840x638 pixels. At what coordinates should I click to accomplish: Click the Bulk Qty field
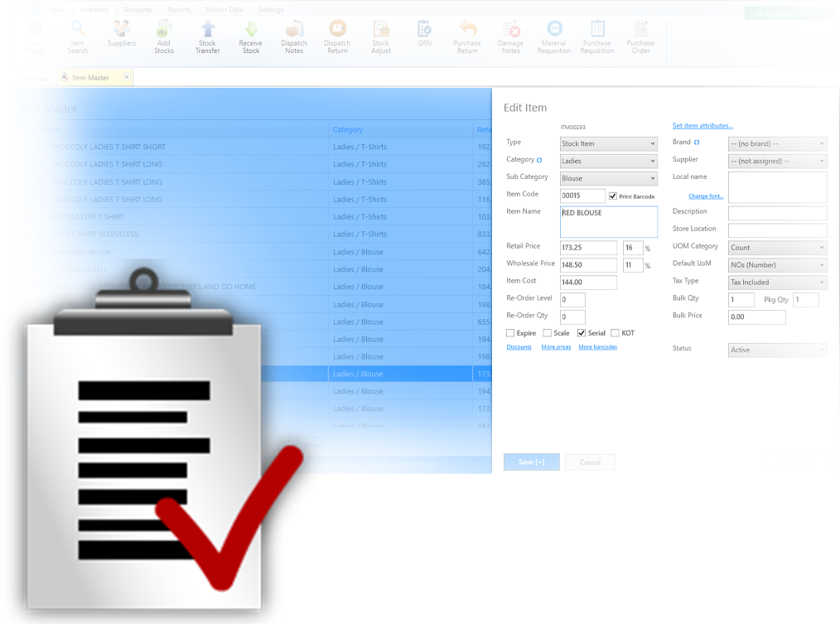click(741, 299)
